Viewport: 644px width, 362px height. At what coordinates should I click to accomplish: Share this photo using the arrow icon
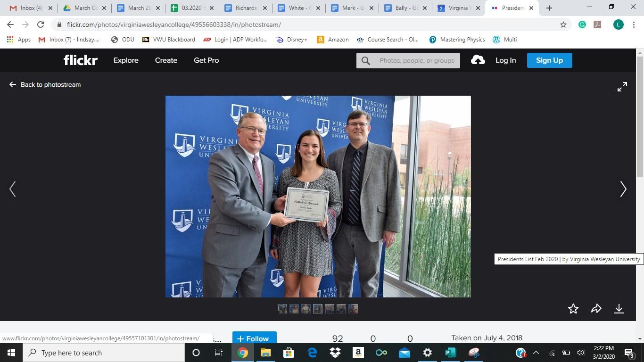(x=596, y=309)
